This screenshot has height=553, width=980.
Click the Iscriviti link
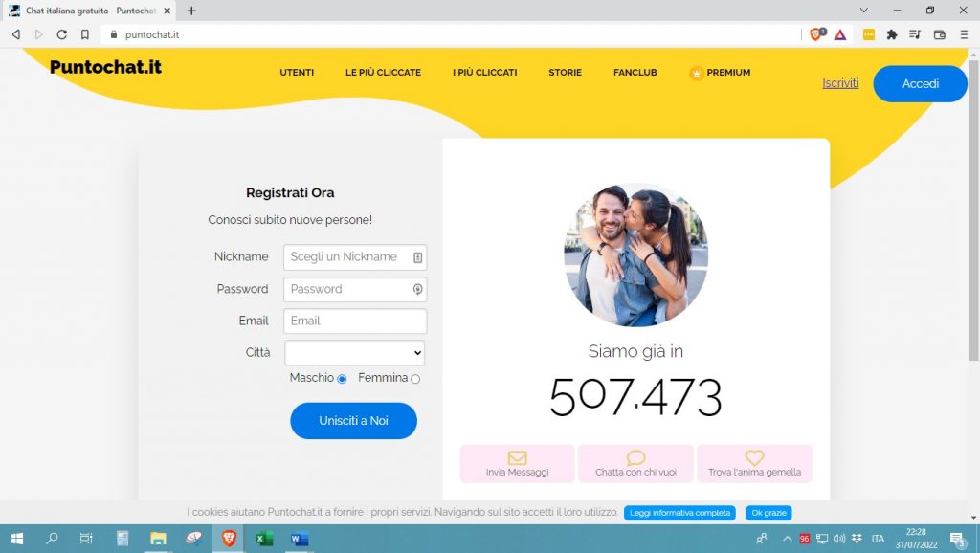(840, 83)
